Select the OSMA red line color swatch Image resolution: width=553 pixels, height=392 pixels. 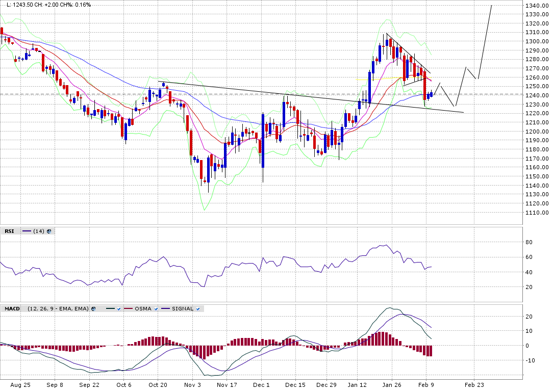click(128, 308)
